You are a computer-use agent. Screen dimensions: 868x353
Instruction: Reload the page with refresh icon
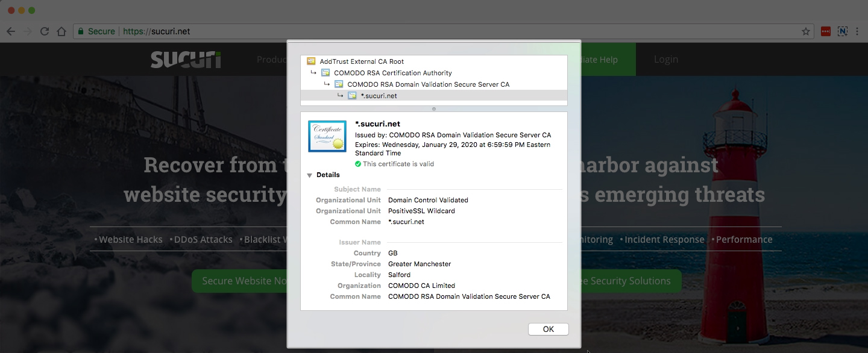(x=45, y=31)
